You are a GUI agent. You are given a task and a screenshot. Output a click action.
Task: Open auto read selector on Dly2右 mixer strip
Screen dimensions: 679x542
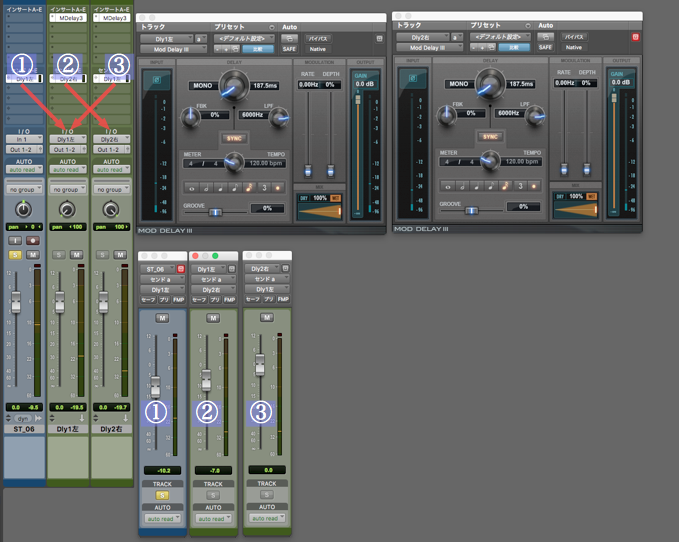click(111, 170)
